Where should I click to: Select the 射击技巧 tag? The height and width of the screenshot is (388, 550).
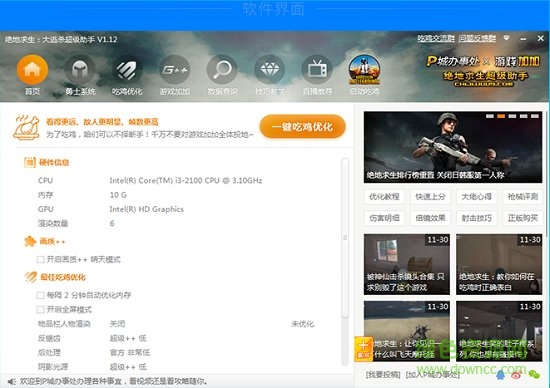pos(476,218)
